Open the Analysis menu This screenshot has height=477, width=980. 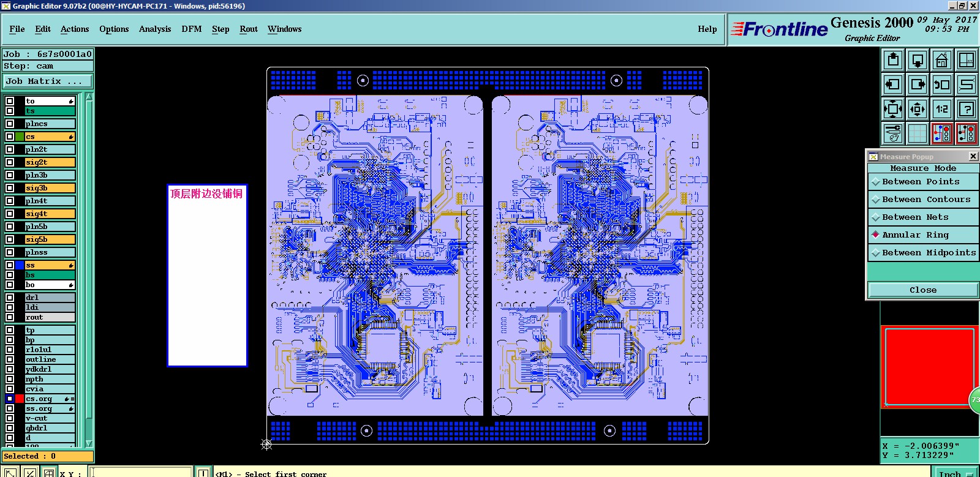pos(155,29)
